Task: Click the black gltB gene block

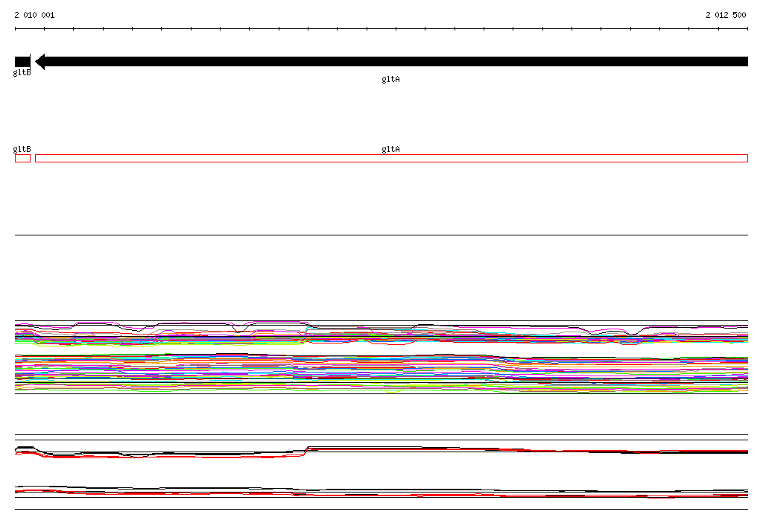Action: click(22, 61)
